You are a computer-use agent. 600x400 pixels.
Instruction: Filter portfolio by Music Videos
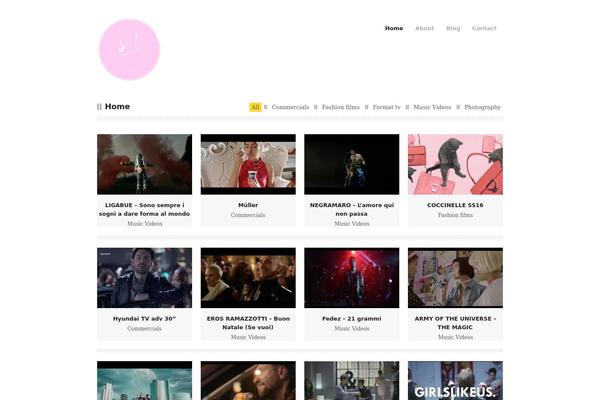(432, 107)
